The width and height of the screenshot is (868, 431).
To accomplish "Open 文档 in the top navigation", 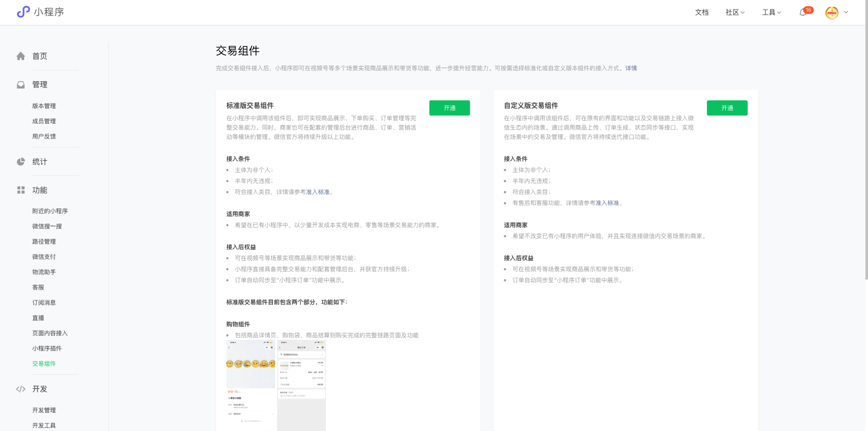I will [701, 12].
